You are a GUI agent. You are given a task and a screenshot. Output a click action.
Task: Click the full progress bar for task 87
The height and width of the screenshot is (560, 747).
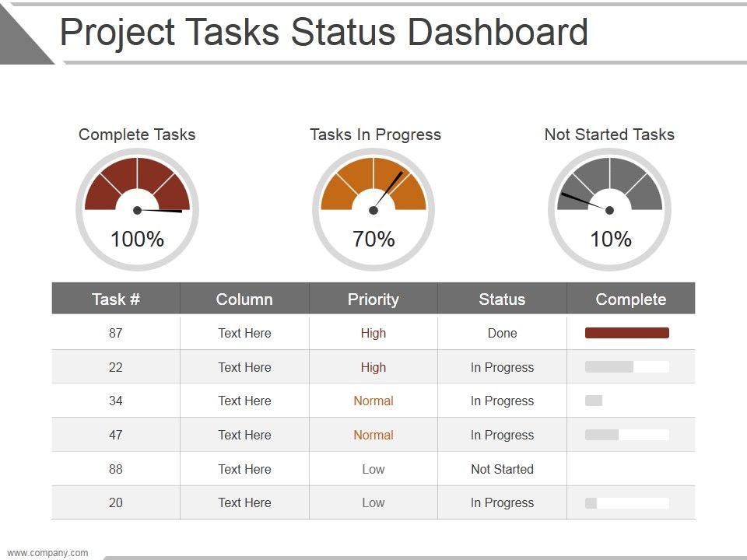pos(627,333)
